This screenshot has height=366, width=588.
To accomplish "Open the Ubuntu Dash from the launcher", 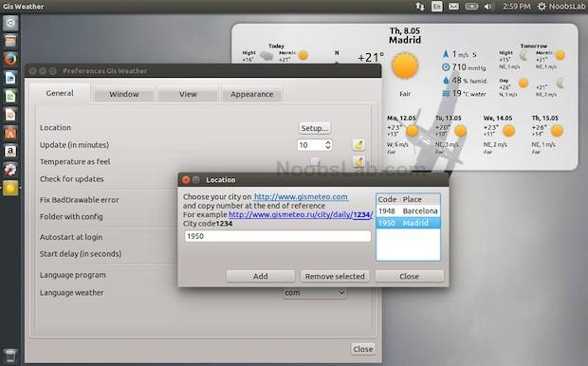I will tap(10, 23).
